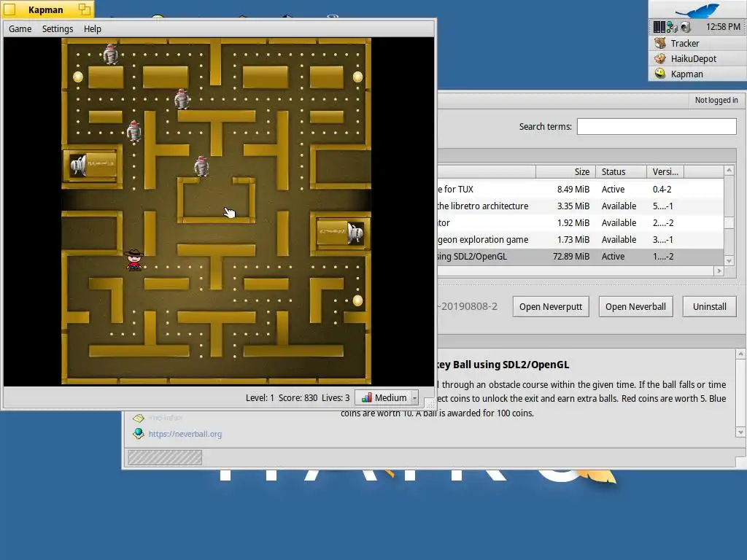Click the network status tray icon

(x=672, y=27)
